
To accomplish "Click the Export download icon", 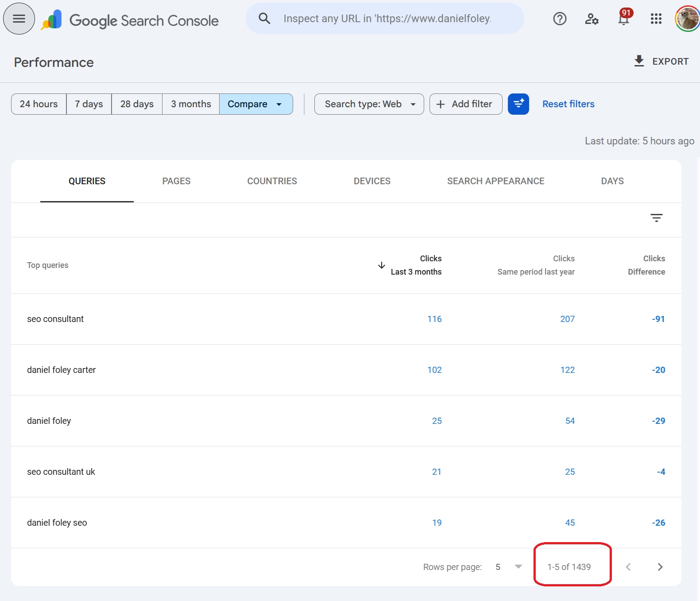I will 639,61.
